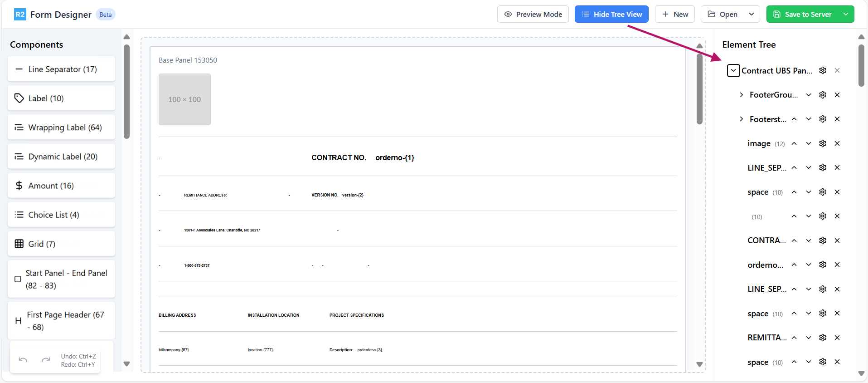This screenshot has height=383, width=868.
Task: Click the Preview Mode button
Action: (x=533, y=14)
